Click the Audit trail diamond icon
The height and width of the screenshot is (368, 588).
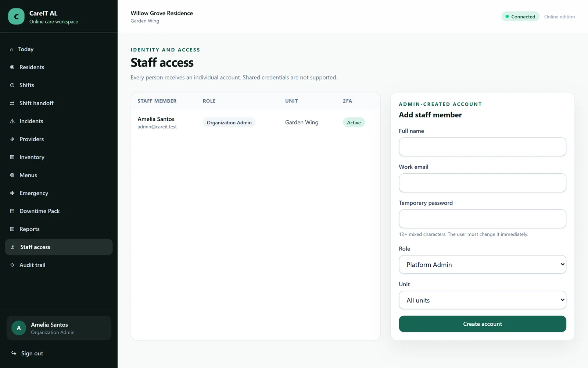click(12, 265)
